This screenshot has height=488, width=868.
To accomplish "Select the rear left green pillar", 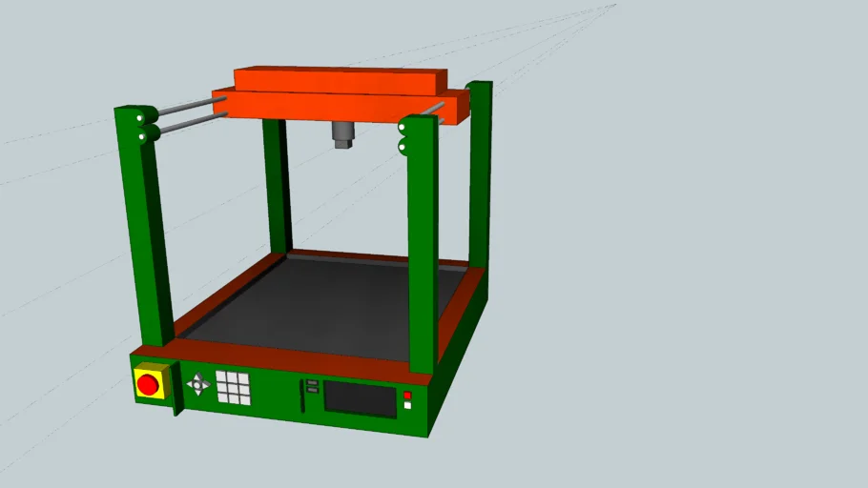I will (x=278, y=185).
